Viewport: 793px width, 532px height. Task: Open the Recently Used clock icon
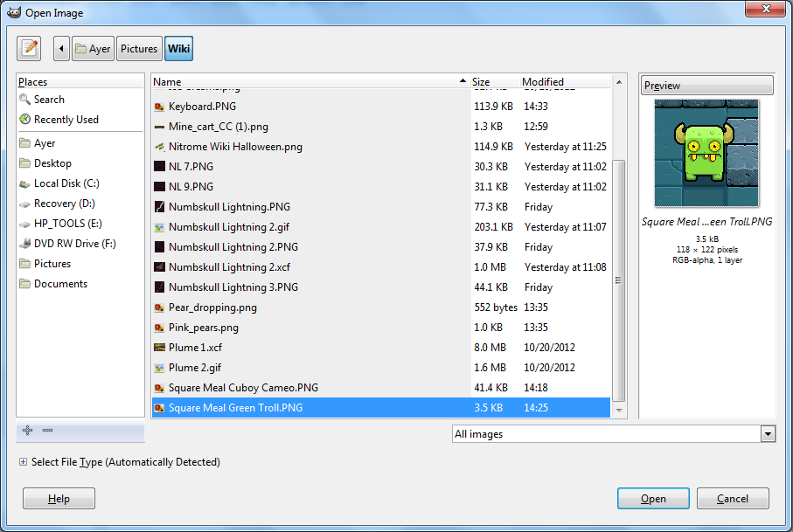tap(24, 119)
